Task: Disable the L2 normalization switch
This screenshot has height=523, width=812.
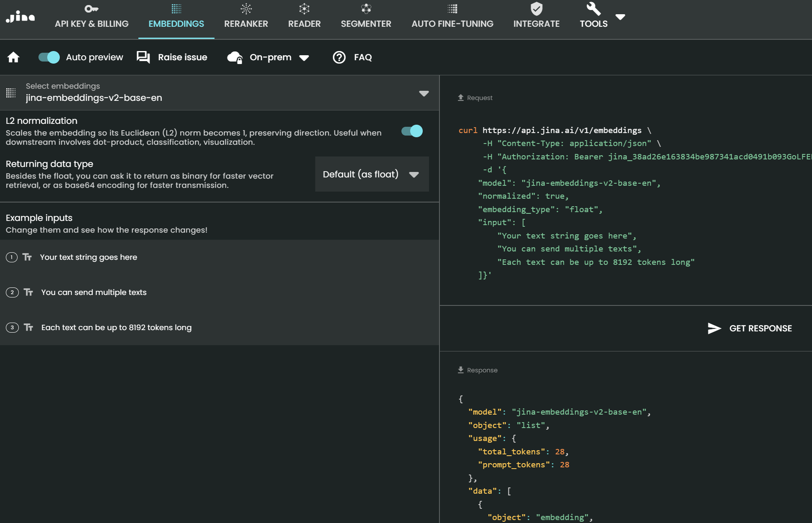Action: tap(412, 131)
